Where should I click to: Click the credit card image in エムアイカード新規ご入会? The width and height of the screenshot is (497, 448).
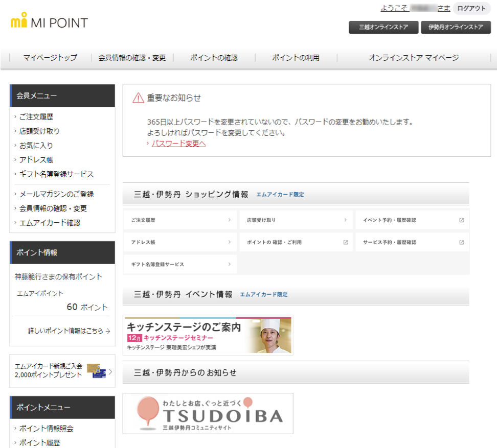[x=96, y=371]
